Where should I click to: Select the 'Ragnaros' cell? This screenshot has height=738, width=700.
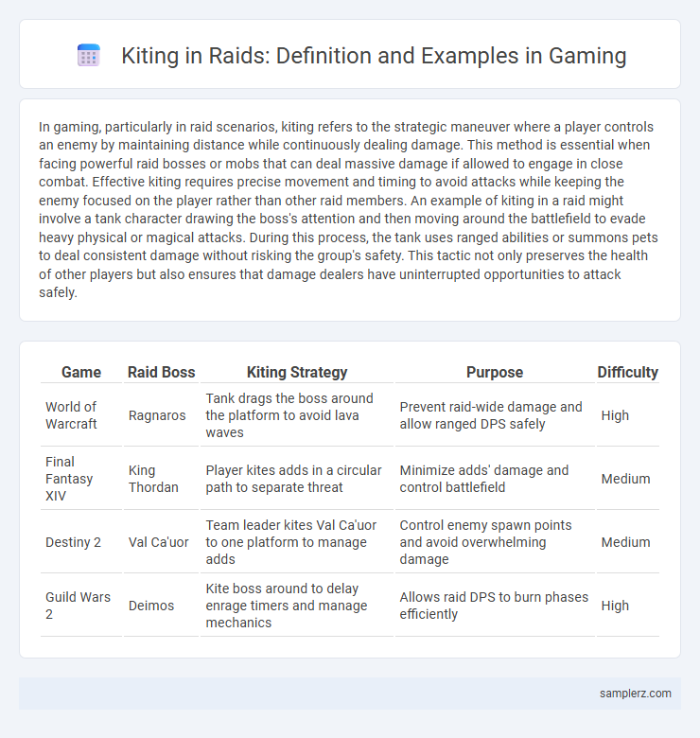(162, 415)
